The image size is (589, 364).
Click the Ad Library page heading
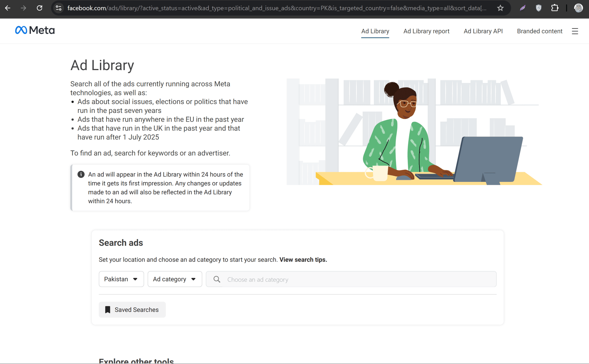pos(102,65)
